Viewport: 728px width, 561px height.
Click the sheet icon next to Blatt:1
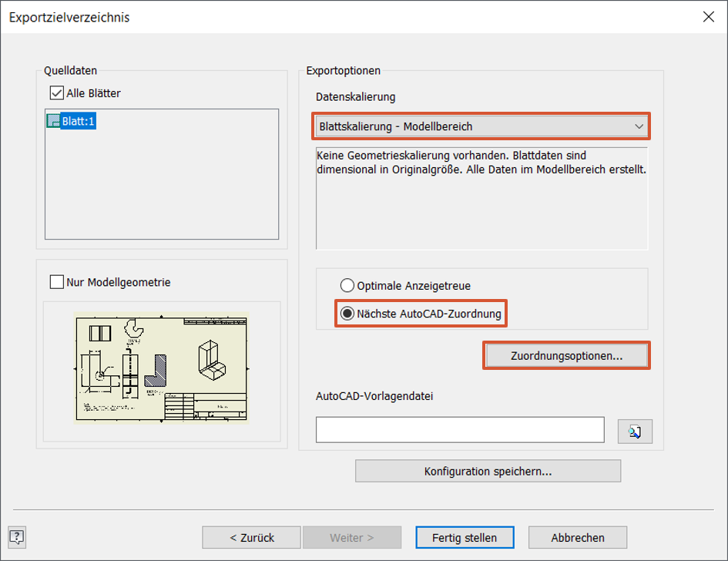(53, 121)
